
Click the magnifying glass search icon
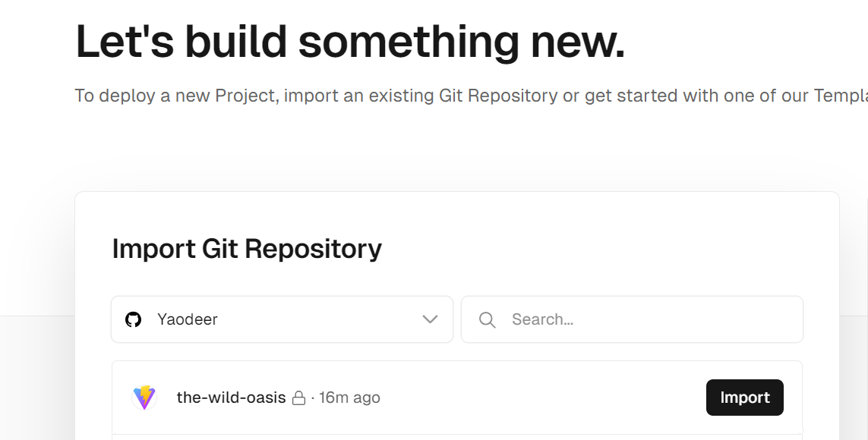(x=487, y=319)
